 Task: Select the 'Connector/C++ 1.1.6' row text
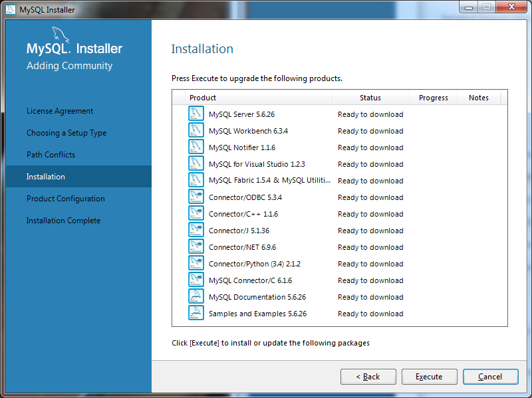click(x=243, y=214)
